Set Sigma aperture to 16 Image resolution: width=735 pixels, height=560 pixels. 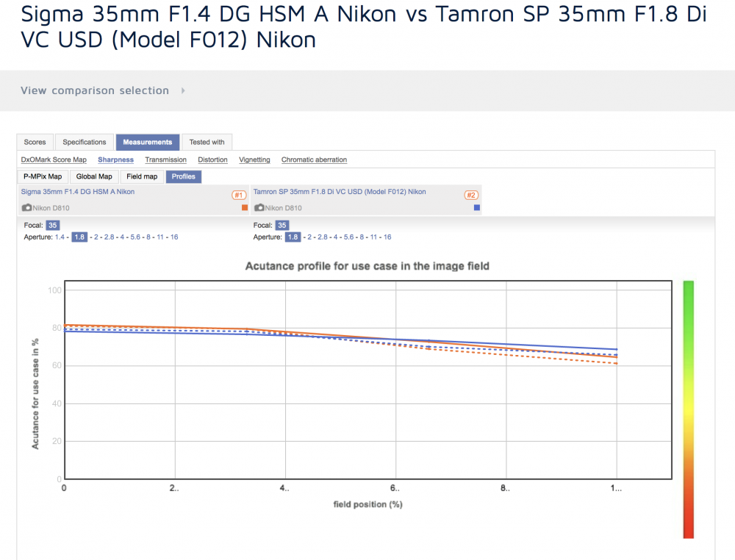pos(174,237)
